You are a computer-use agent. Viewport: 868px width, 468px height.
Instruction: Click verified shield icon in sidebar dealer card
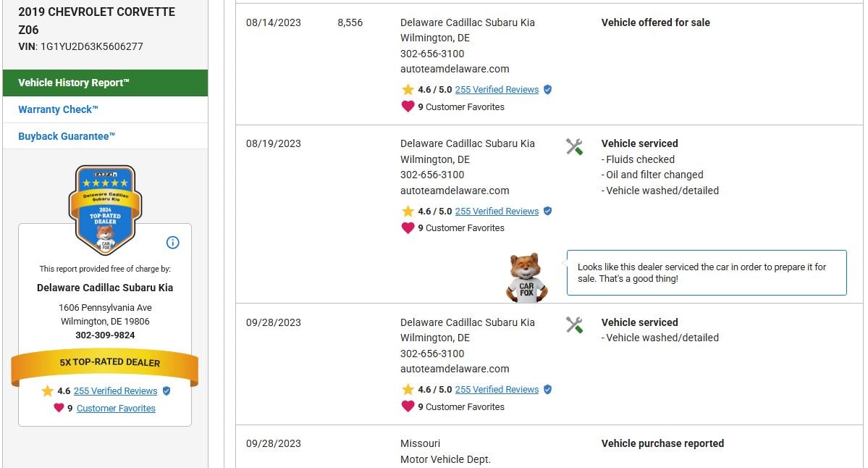click(167, 391)
